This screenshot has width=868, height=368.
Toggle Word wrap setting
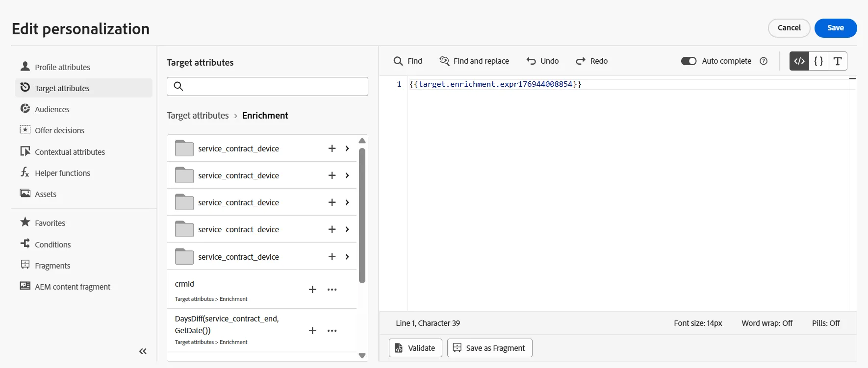767,323
